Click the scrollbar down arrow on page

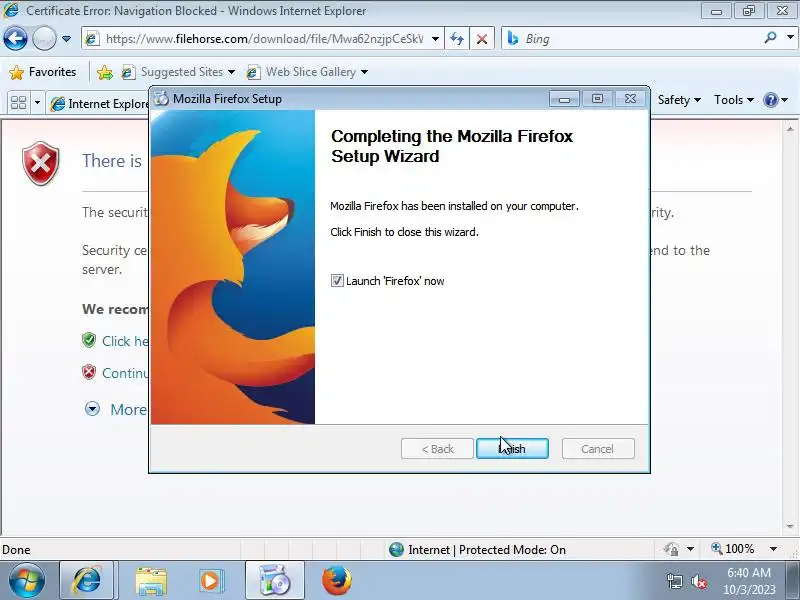coord(790,526)
